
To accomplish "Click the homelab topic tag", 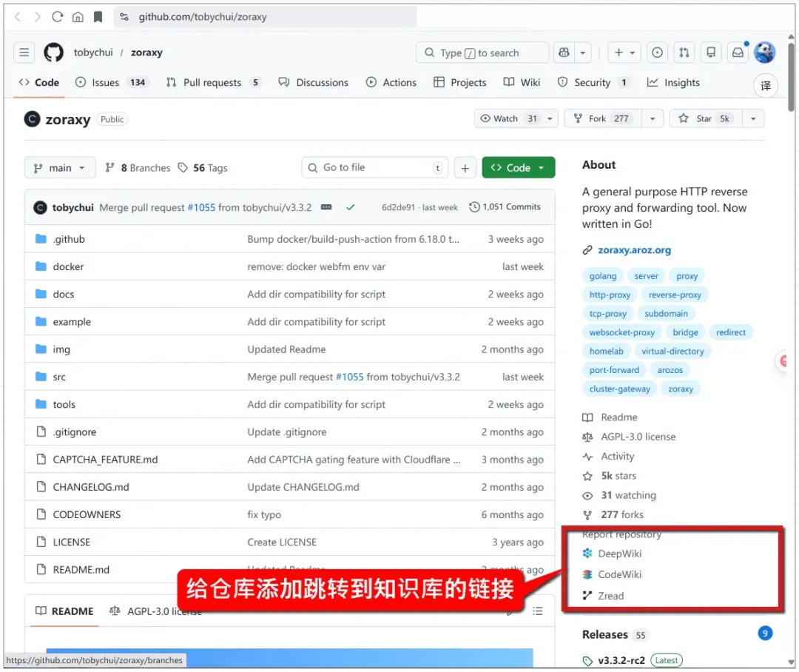I will coord(607,352).
